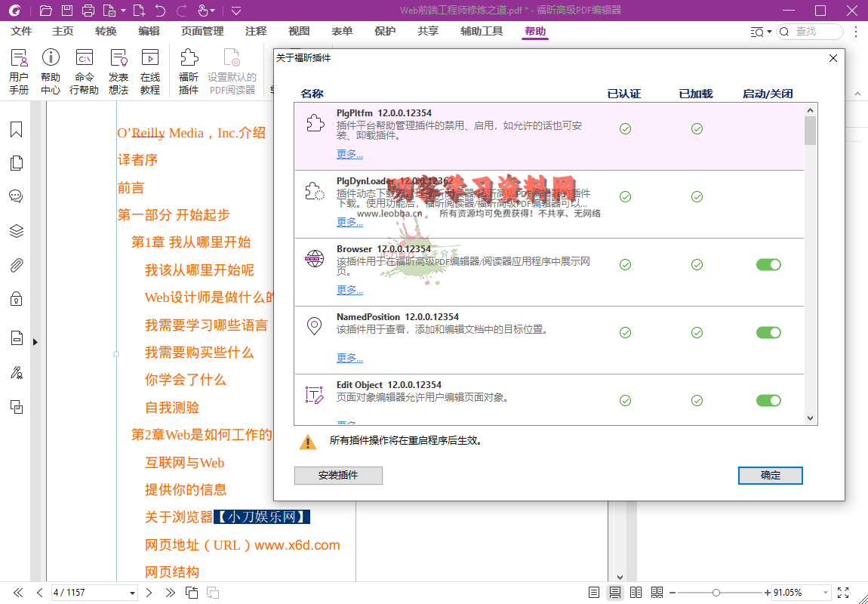Open the 帮助中心 help center icon
This screenshot has width=868, height=604.
coord(51,72)
